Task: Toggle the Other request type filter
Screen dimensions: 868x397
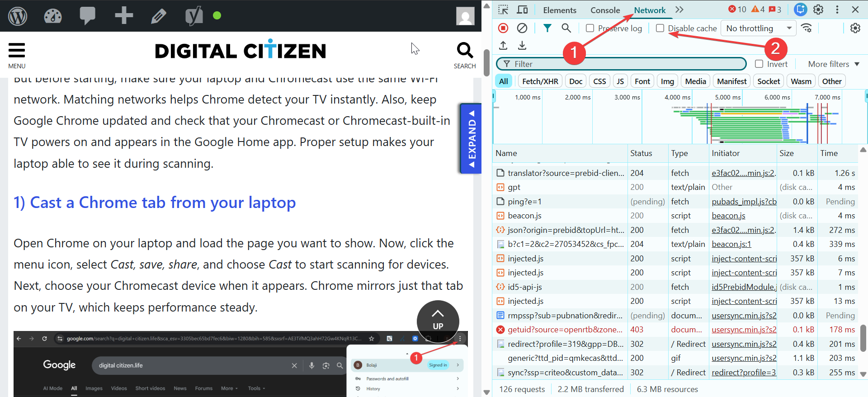Action: click(x=832, y=81)
